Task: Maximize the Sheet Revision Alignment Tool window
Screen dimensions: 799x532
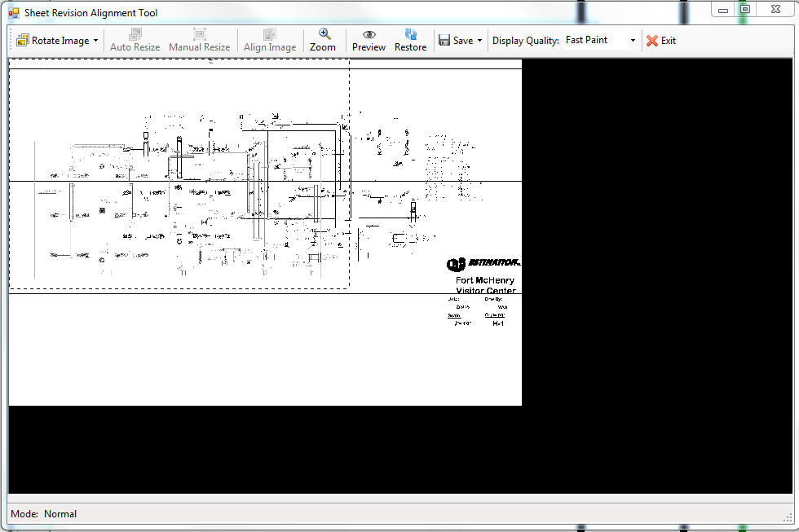Action: (x=745, y=9)
